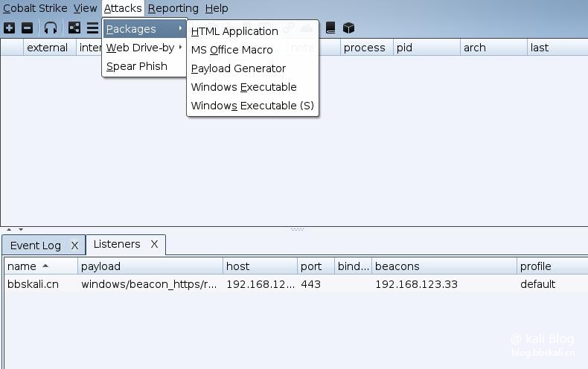Click the windows/beacon_https payload cell

point(150,284)
